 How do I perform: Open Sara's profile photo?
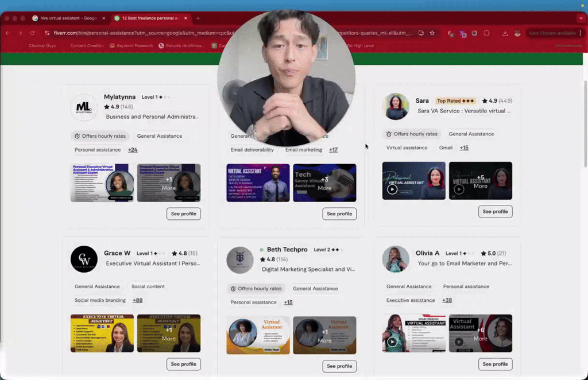396,106
